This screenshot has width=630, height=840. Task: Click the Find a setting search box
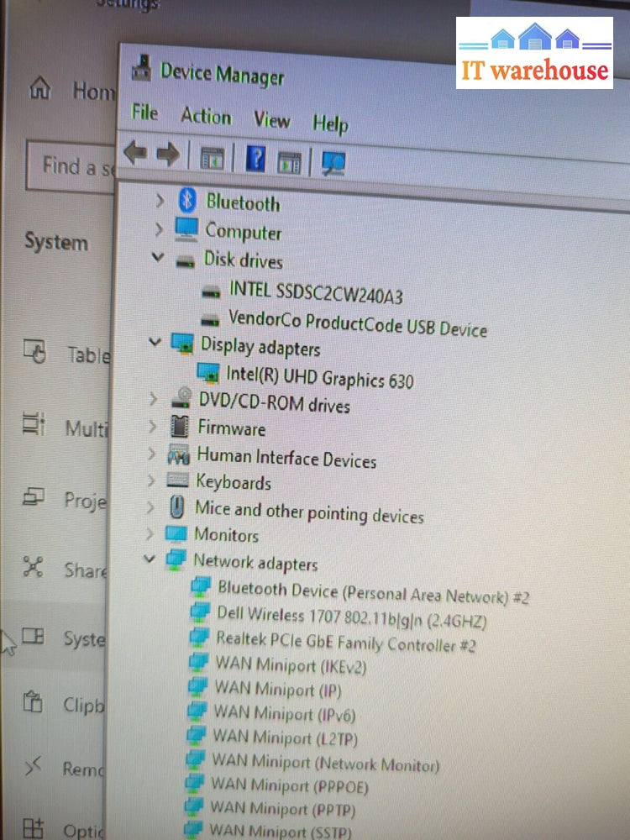71,165
